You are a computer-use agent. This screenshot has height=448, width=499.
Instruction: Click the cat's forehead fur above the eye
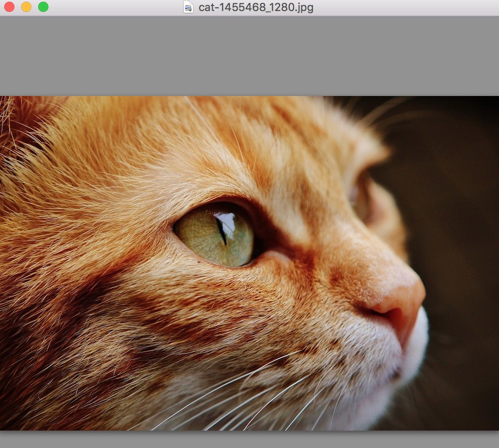(191, 161)
